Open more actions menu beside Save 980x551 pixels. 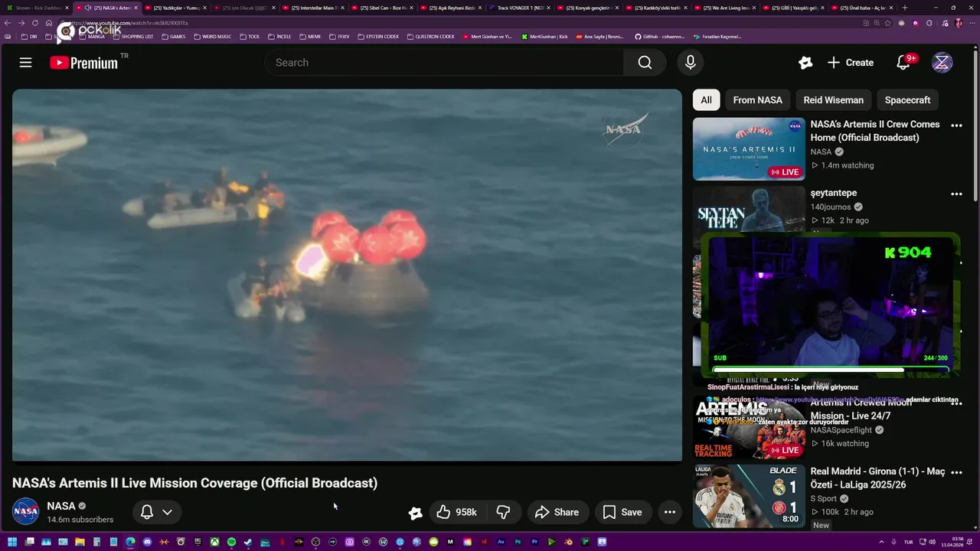(x=670, y=512)
